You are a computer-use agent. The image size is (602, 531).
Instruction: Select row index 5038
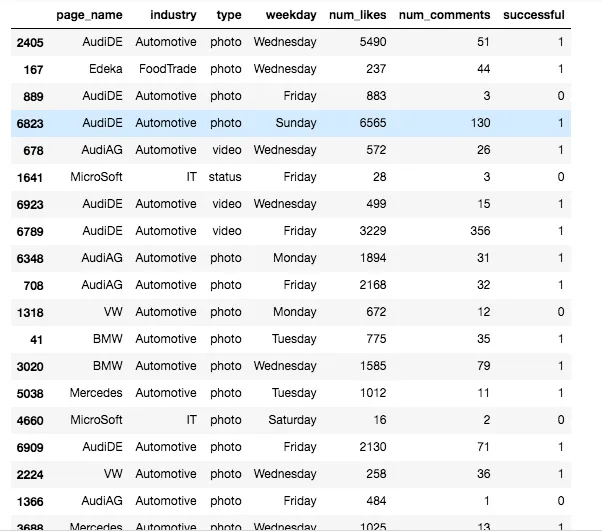tap(30, 394)
